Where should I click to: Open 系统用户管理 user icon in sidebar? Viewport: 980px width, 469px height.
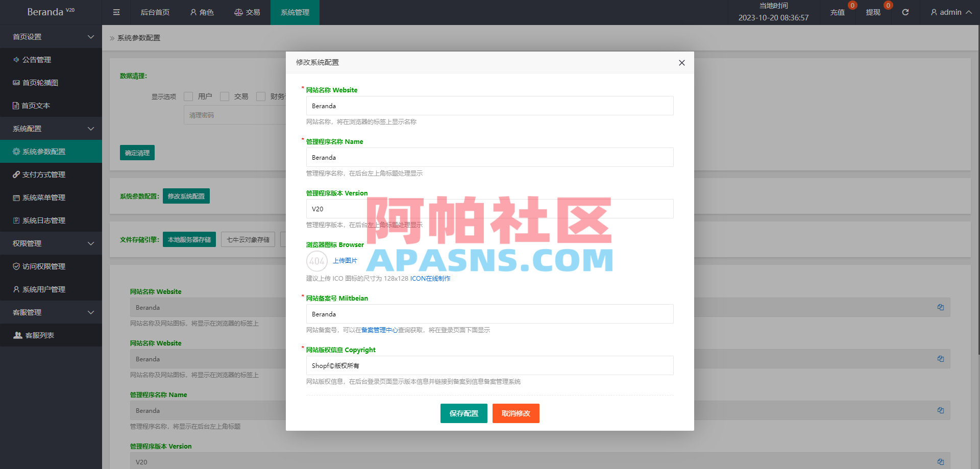click(x=15, y=289)
